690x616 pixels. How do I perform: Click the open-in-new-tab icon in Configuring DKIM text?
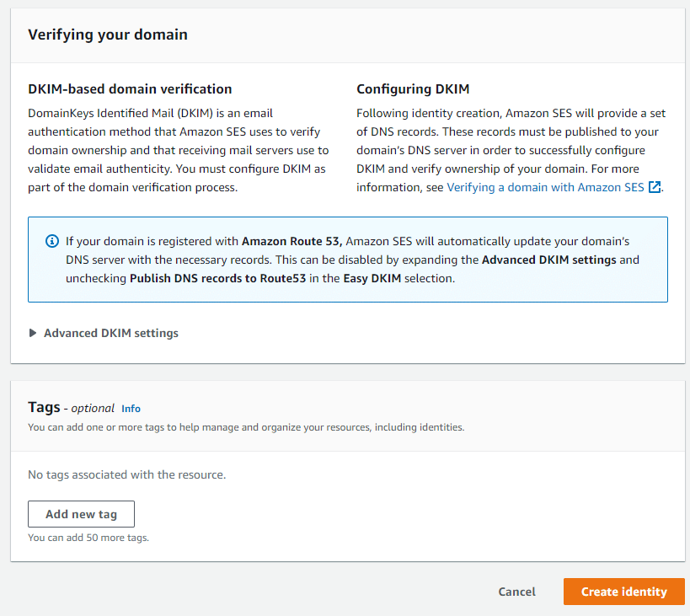pos(655,187)
